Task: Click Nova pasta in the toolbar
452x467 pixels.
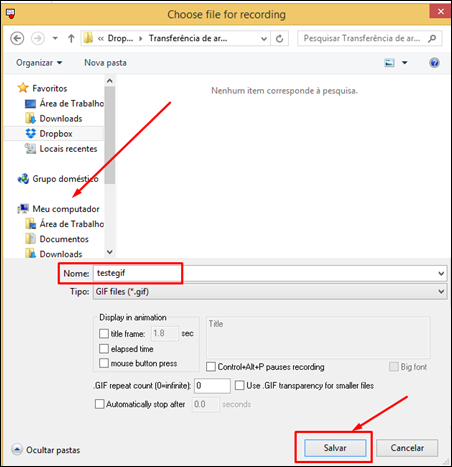Action: [105, 63]
